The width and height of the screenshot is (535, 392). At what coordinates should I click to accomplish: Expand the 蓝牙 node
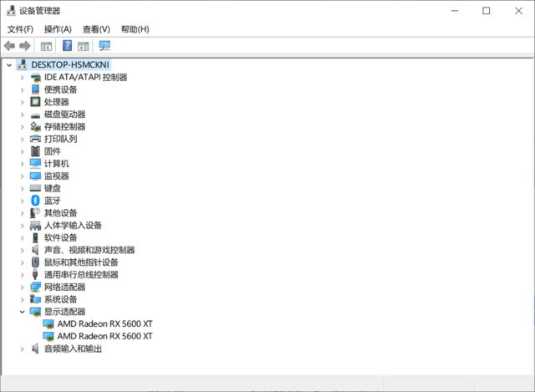[x=23, y=201]
